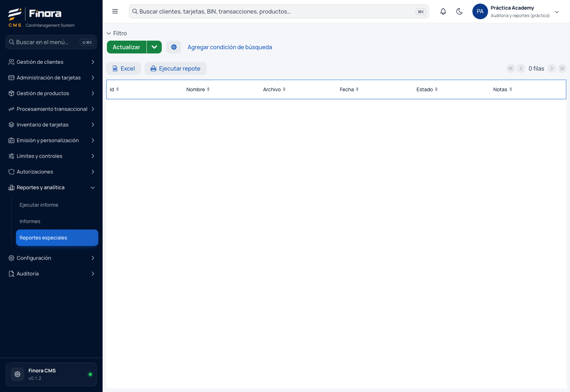Expand Gestión de clientes menu
The height and width of the screenshot is (392, 570).
click(x=51, y=62)
